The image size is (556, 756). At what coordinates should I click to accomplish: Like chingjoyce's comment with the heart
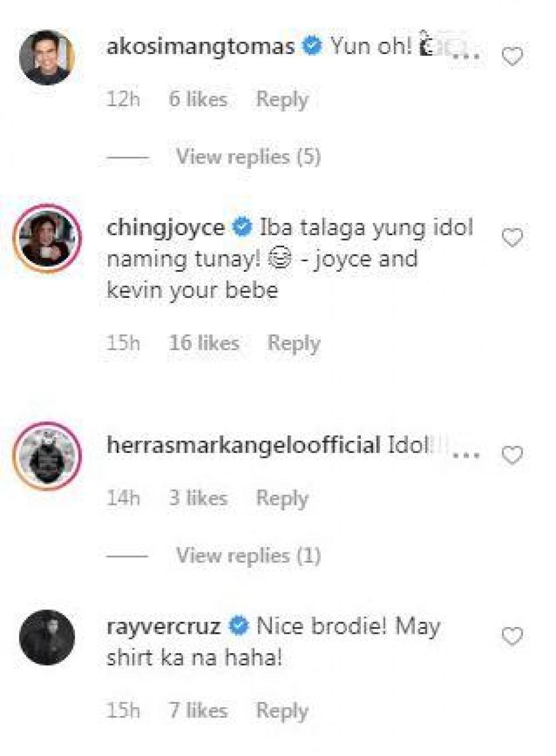point(512,238)
